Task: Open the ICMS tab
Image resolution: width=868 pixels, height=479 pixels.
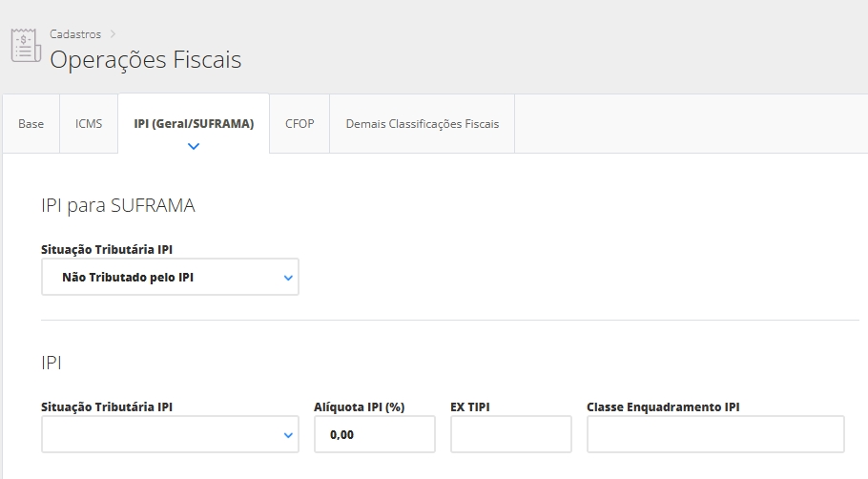Action: tap(89, 124)
